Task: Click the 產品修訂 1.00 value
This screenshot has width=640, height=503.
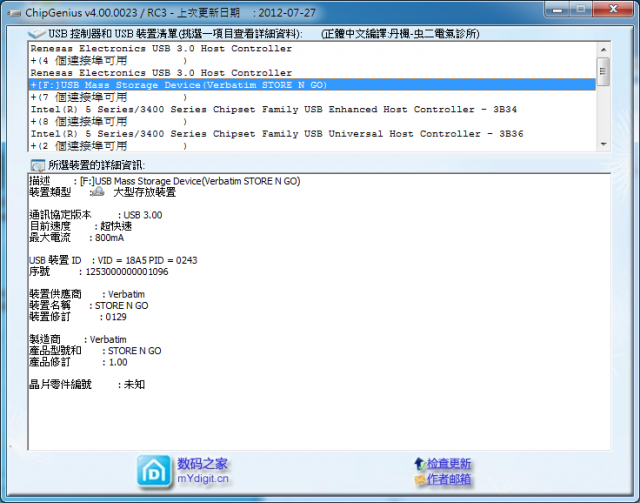Action: click(118, 362)
